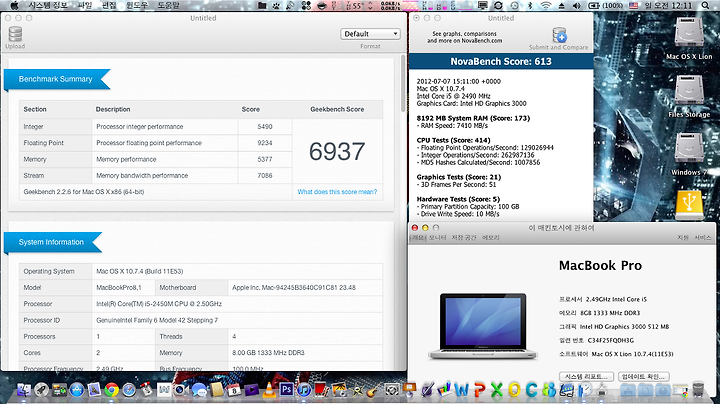
Task: Click Submit and Compare icon in NovaBench
Action: coord(559,35)
